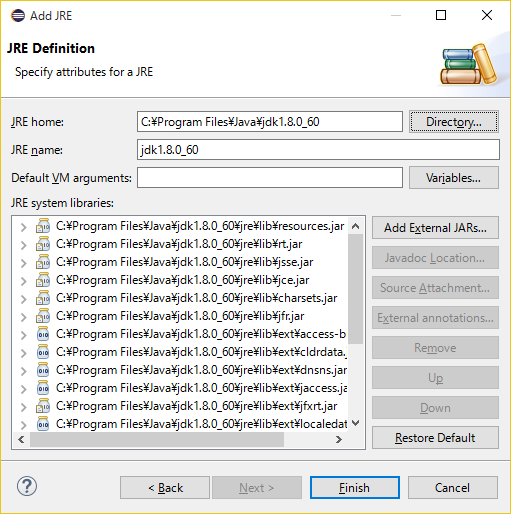Screen dimensions: 511x514
Task: Expand the access-bridge library node
Action: 23,335
